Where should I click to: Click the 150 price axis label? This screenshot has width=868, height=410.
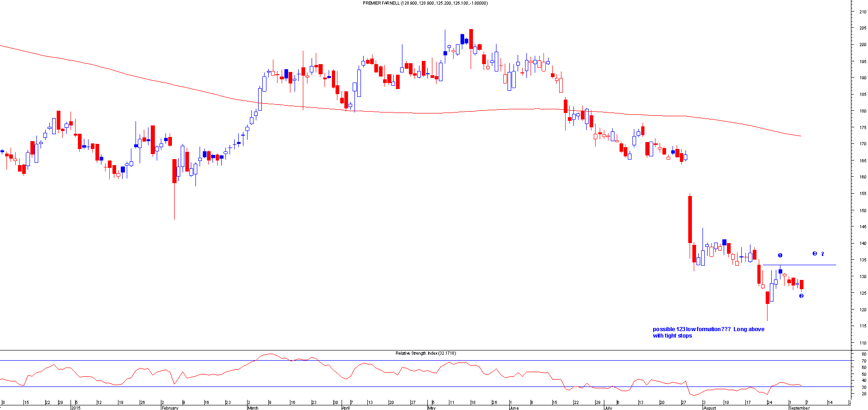coord(862,210)
